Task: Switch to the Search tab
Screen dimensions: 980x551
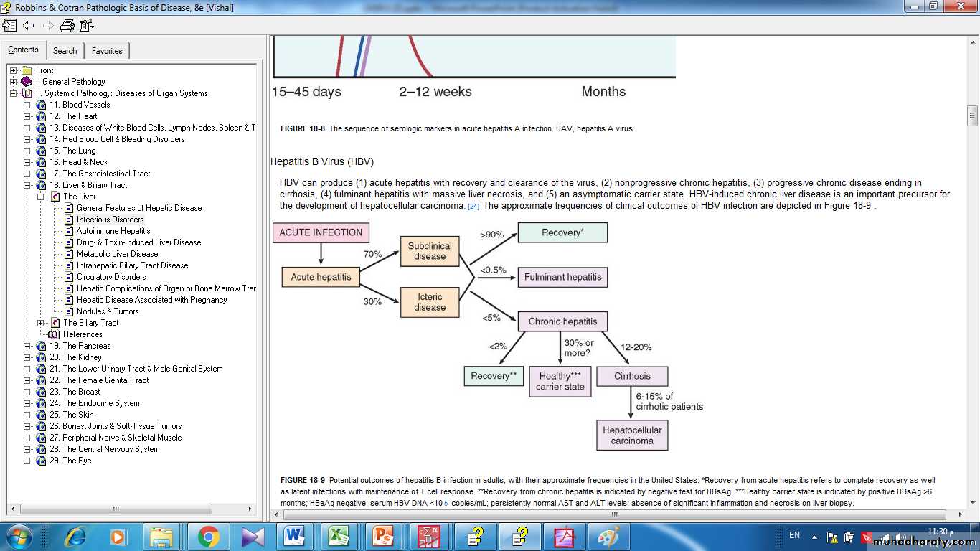Action: 65,51
